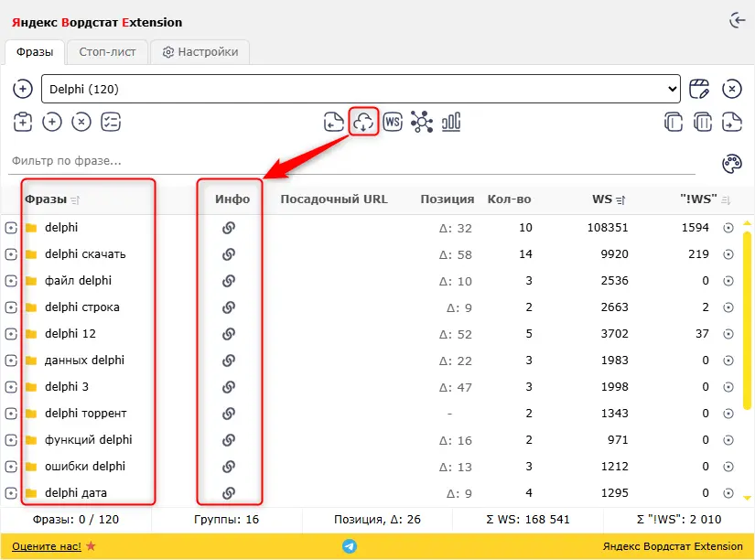The height and width of the screenshot is (560, 755).
Task: Expand the delphi 3 group
Action: pos(11,387)
